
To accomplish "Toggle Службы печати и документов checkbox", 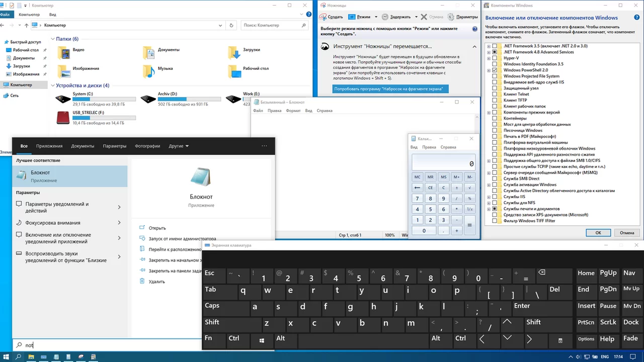I will [495, 209].
